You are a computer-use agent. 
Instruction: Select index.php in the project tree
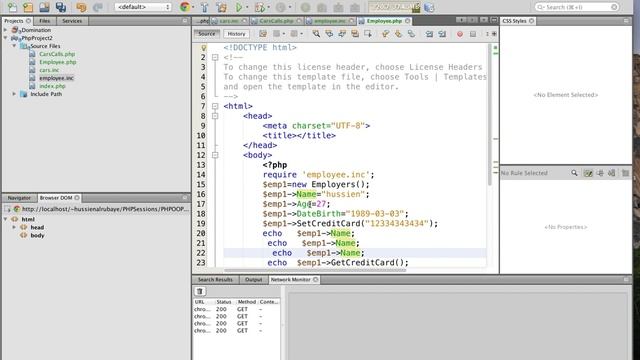click(52, 86)
